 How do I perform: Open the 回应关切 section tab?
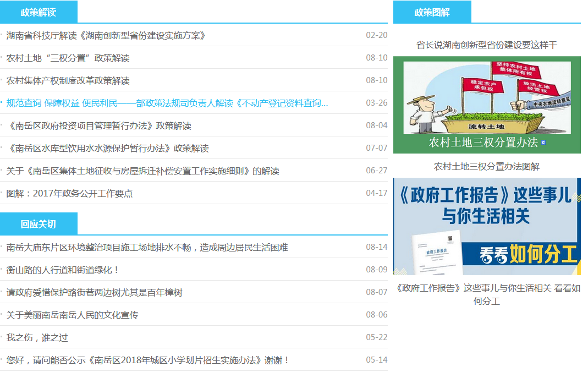pyautogui.click(x=39, y=224)
